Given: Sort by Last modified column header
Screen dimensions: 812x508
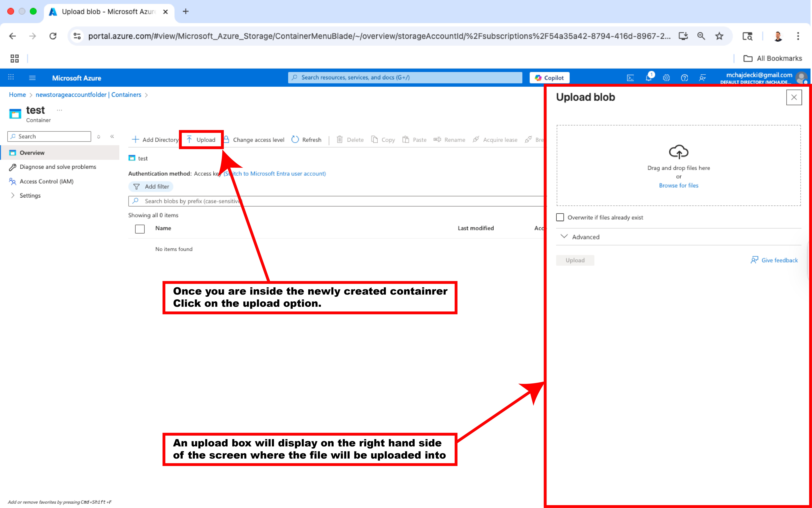Looking at the screenshot, I should click(476, 228).
